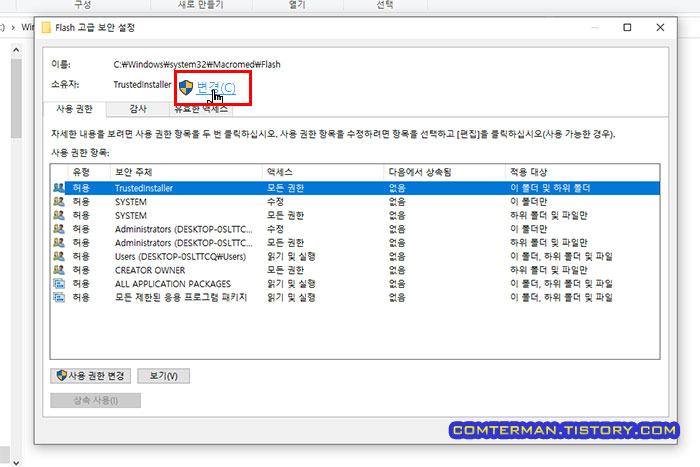Select Administrators entry with 수정 access
This screenshot has width=700, height=467.
pos(355,229)
